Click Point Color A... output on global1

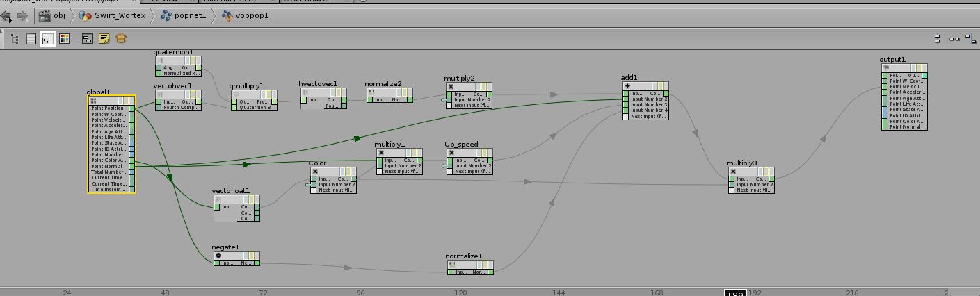click(132, 161)
